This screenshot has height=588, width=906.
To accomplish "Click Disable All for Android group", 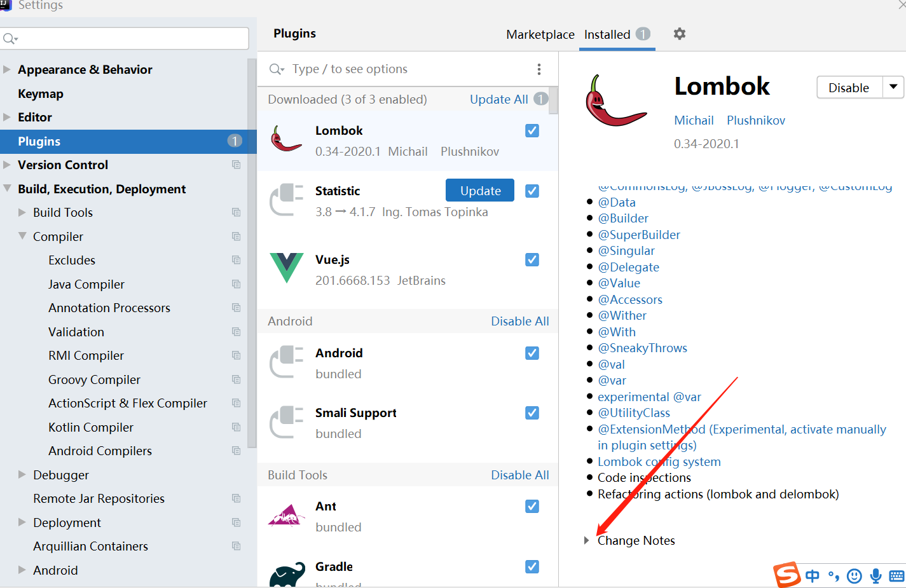I will [520, 321].
